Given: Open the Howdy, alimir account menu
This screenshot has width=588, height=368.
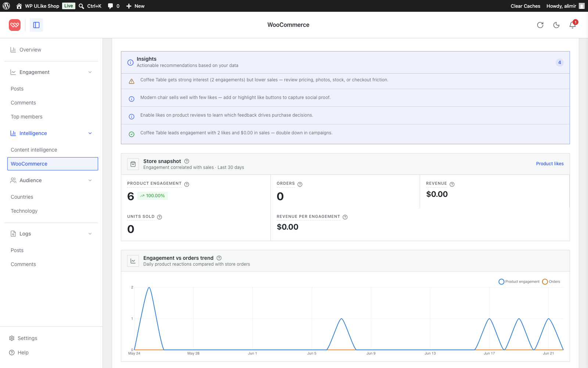Looking at the screenshot, I should coord(565,6).
